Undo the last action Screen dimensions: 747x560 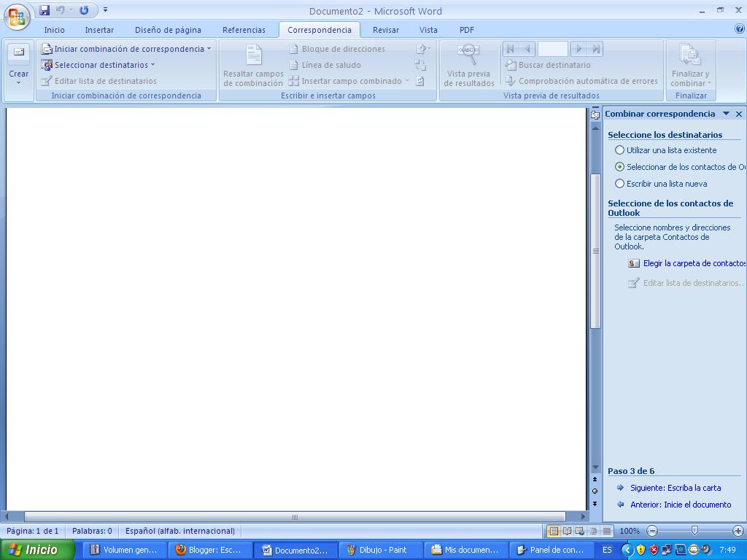click(x=60, y=10)
